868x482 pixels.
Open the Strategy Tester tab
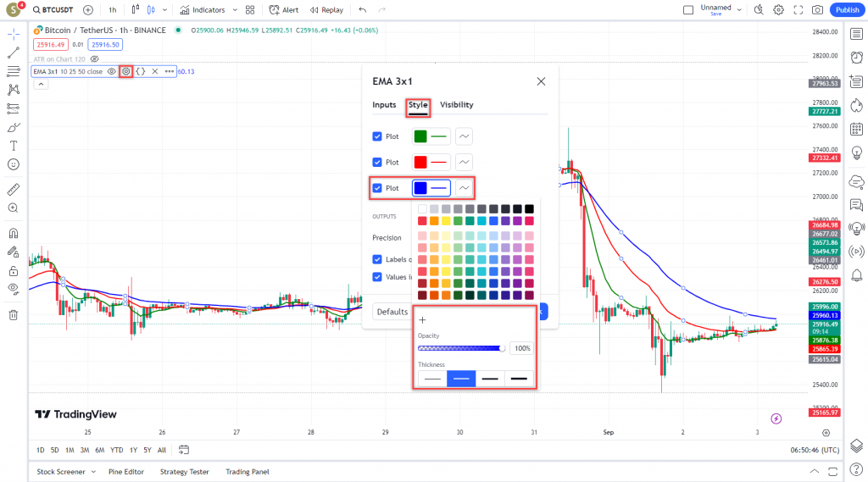[x=184, y=472]
